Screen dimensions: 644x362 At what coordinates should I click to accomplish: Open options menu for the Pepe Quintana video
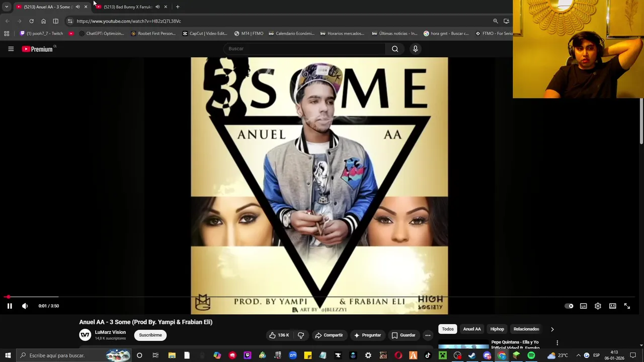(557, 343)
